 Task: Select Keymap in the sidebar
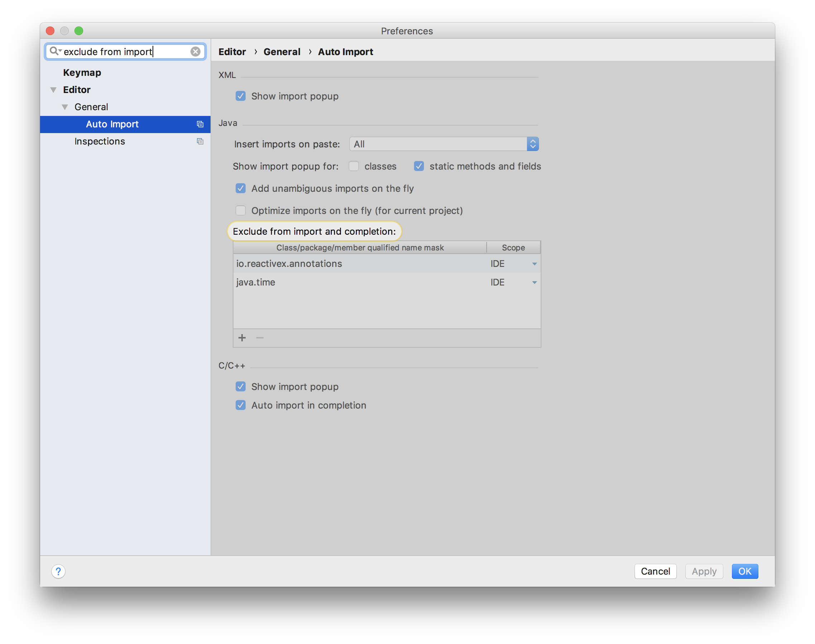[82, 72]
